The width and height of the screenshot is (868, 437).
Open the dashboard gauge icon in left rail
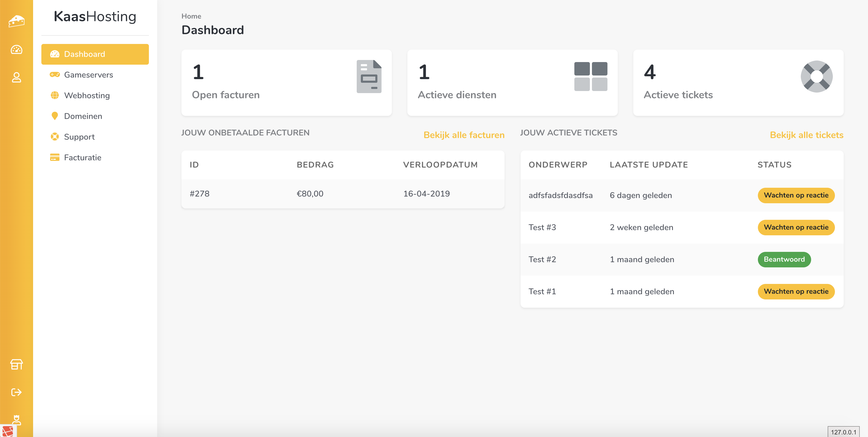click(x=16, y=50)
